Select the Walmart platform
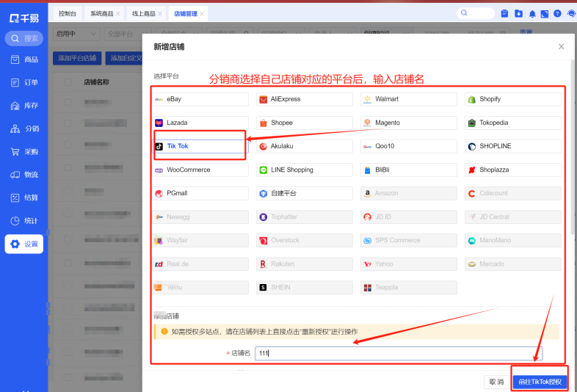The height and width of the screenshot is (392, 577). [408, 99]
